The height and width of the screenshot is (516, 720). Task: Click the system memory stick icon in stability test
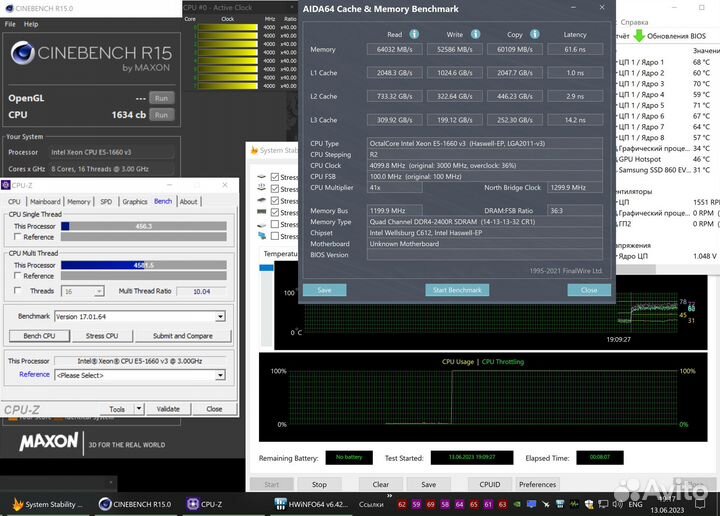tap(262, 212)
